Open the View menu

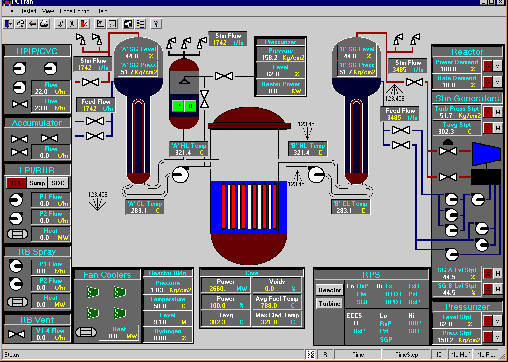point(48,11)
